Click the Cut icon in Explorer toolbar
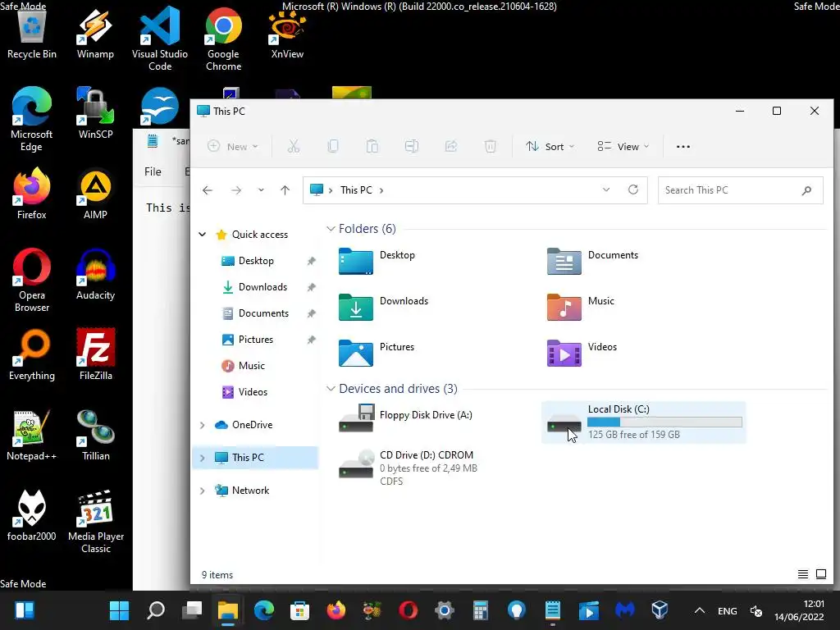Image resolution: width=840 pixels, height=630 pixels. (x=294, y=146)
